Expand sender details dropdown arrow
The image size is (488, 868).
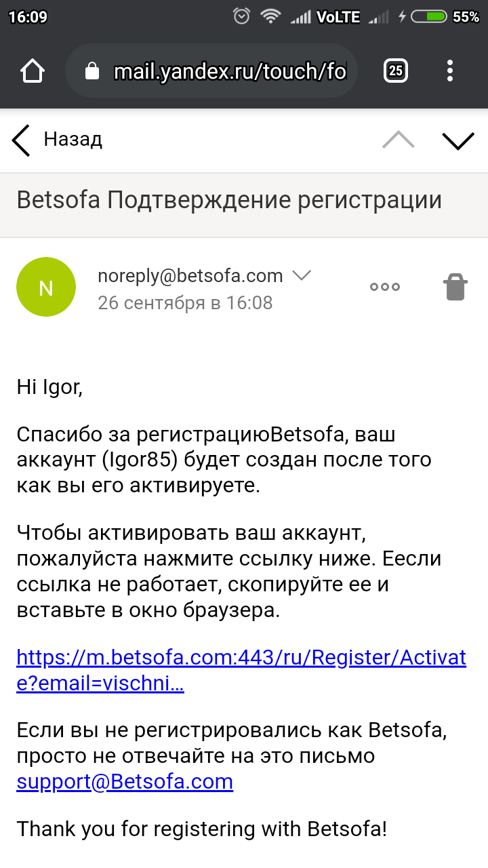click(x=301, y=275)
